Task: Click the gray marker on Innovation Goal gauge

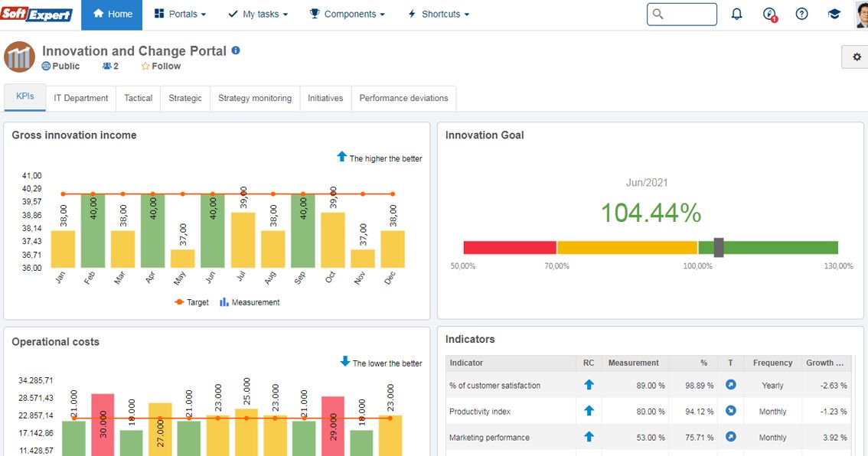Action: [719, 247]
